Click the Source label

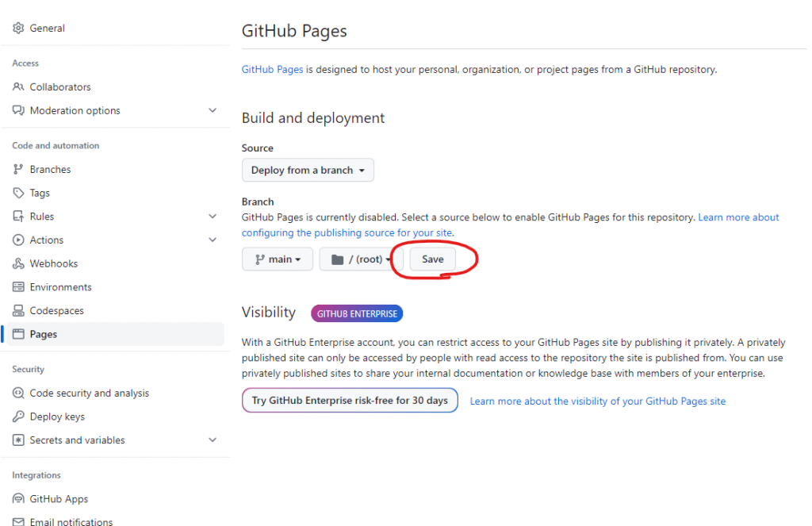(x=258, y=148)
